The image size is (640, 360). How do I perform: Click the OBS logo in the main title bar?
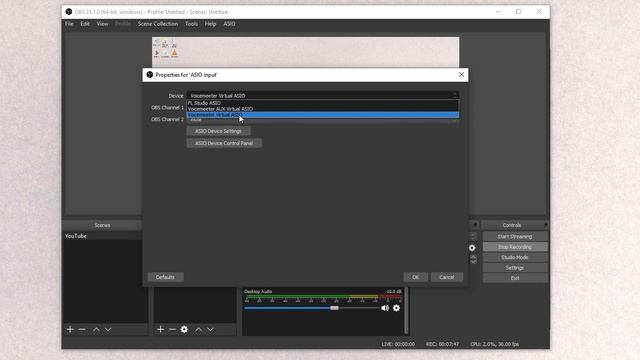(69, 12)
